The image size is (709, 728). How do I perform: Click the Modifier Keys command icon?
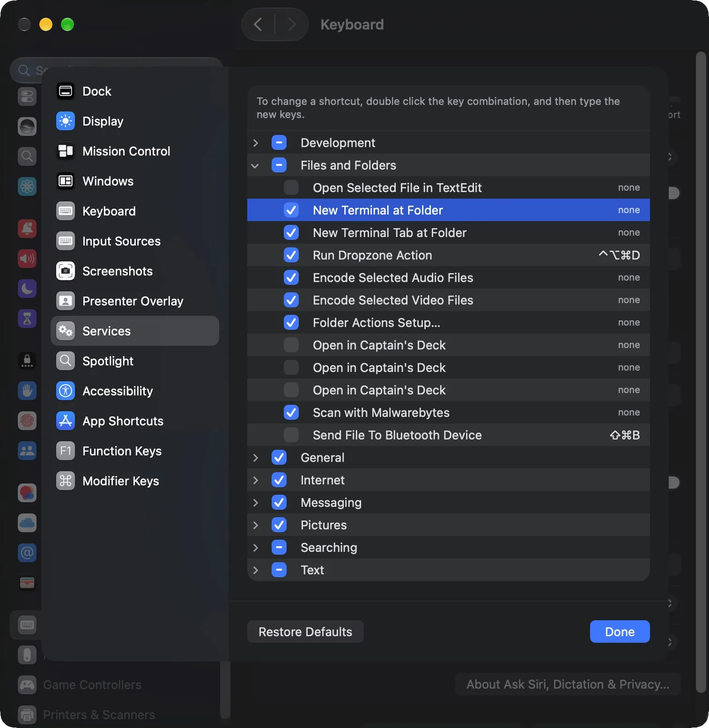(66, 481)
